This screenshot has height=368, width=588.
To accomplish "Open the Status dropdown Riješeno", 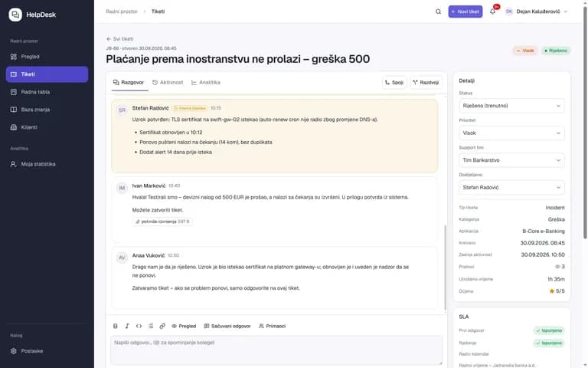I will [511, 106].
